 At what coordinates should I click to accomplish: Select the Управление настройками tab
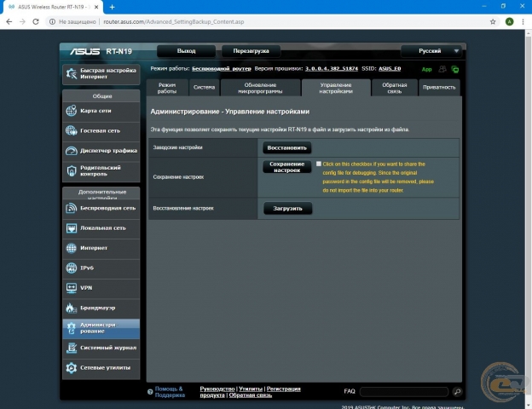pos(336,88)
